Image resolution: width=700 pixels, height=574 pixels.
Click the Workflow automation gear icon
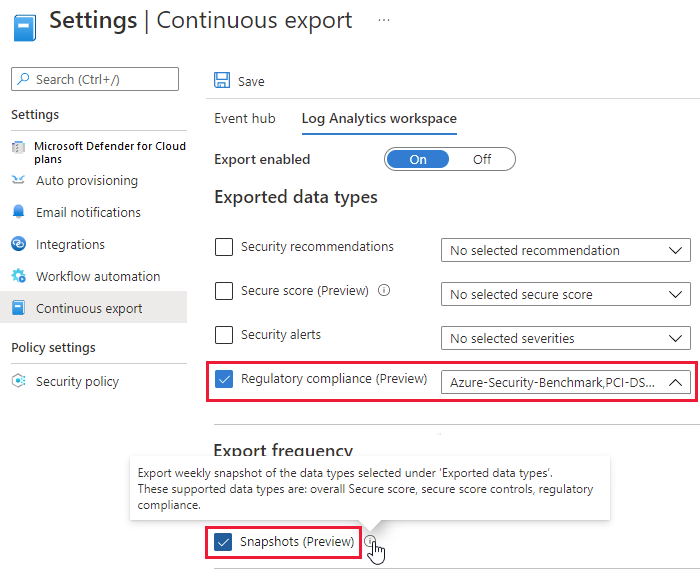pos(18,276)
